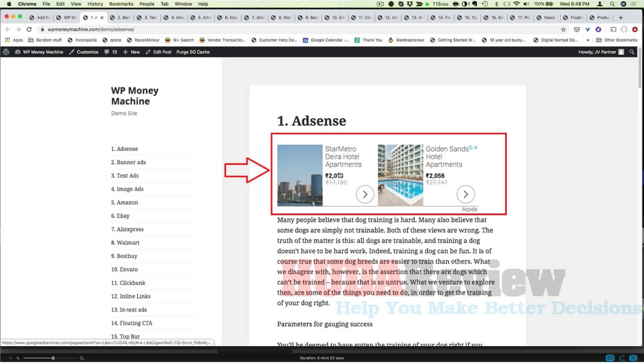This screenshot has width=644, height=364.
Task: Click the Pocket extension icon
Action: click(x=577, y=29)
